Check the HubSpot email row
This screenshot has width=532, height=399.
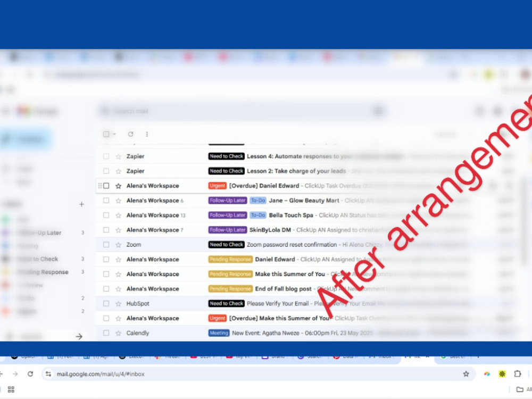(106, 304)
